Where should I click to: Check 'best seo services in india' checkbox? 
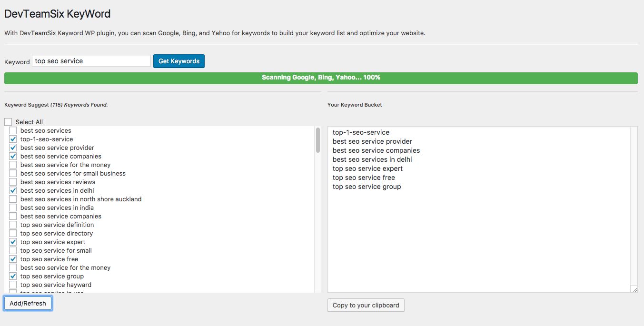(13, 207)
